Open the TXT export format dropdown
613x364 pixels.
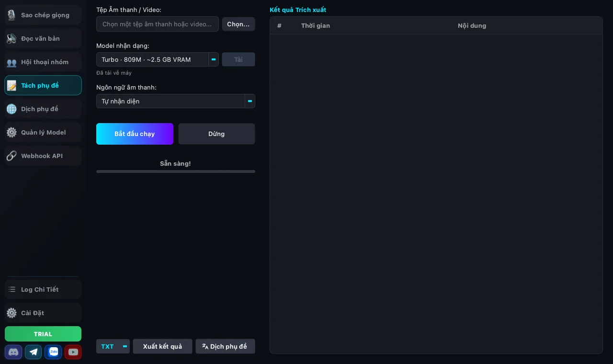113,346
